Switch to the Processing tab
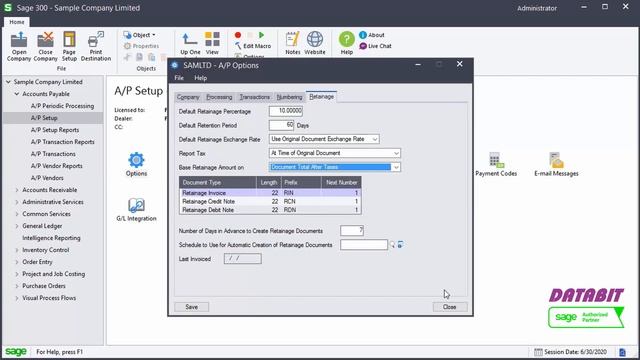 coord(219,97)
